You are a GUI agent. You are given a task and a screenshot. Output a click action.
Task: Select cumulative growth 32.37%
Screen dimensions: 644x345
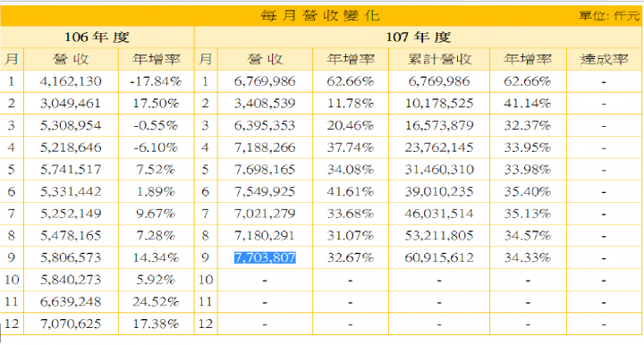click(x=528, y=125)
